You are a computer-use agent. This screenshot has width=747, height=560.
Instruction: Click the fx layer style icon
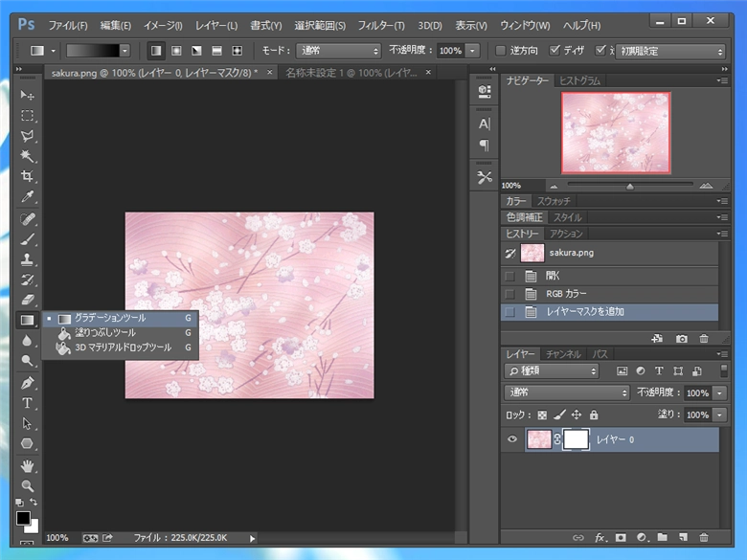coord(601,538)
